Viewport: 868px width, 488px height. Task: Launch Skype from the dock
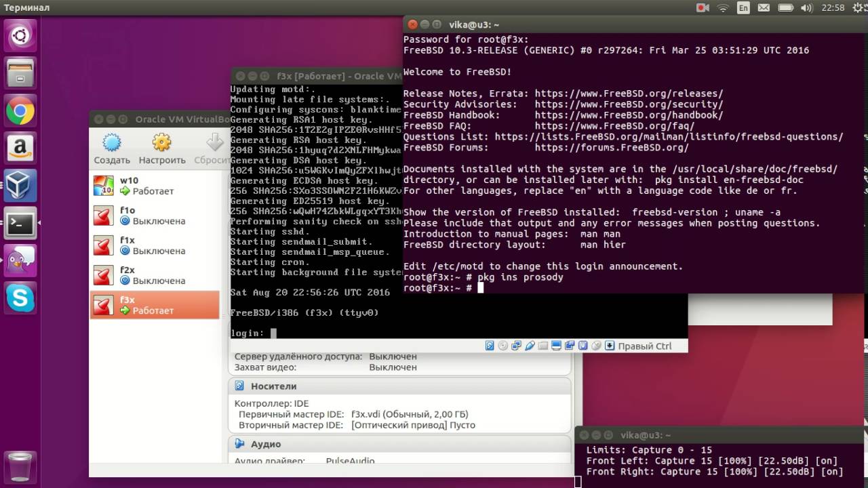pos(20,298)
